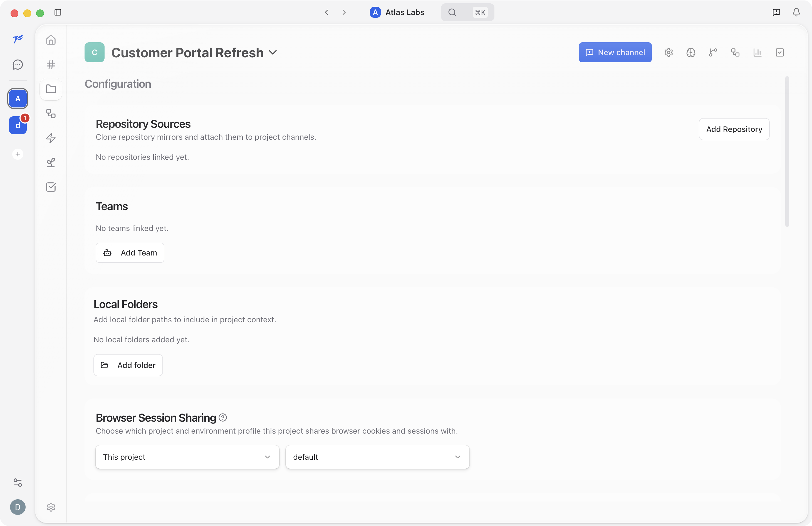Expand the Customer Portal Refresh project dropdown
812x526 pixels.
click(x=273, y=53)
